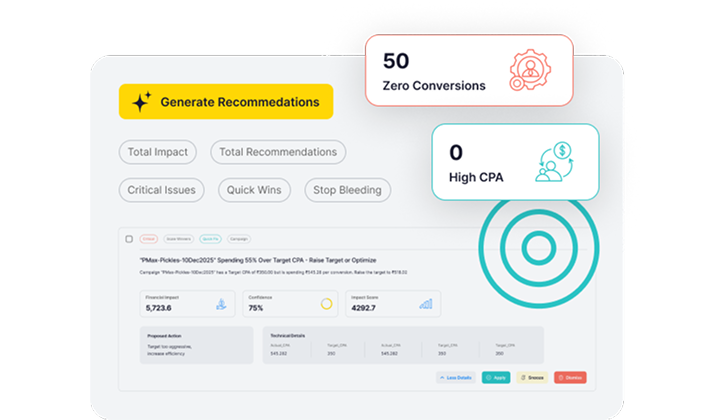Screen dimensions: 717x420
Task: Collapse the card with Less Details
Action: (x=456, y=378)
